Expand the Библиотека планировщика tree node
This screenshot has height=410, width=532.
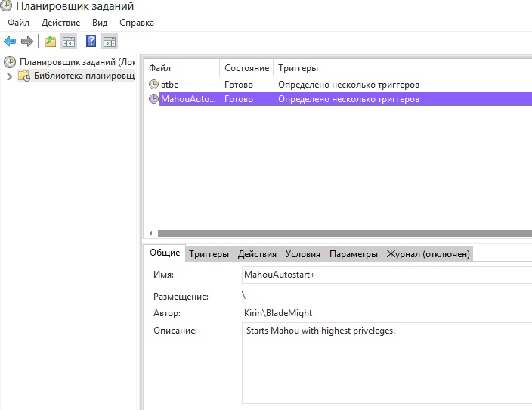10,76
